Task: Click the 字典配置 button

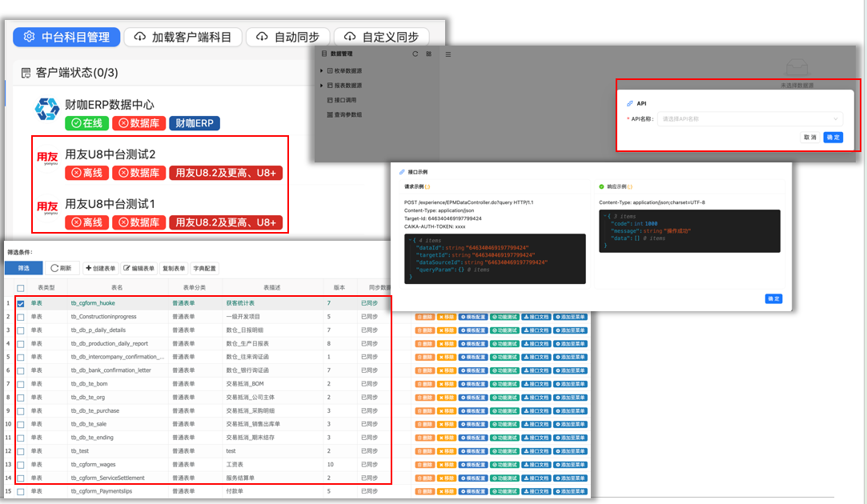Action: 205,268
